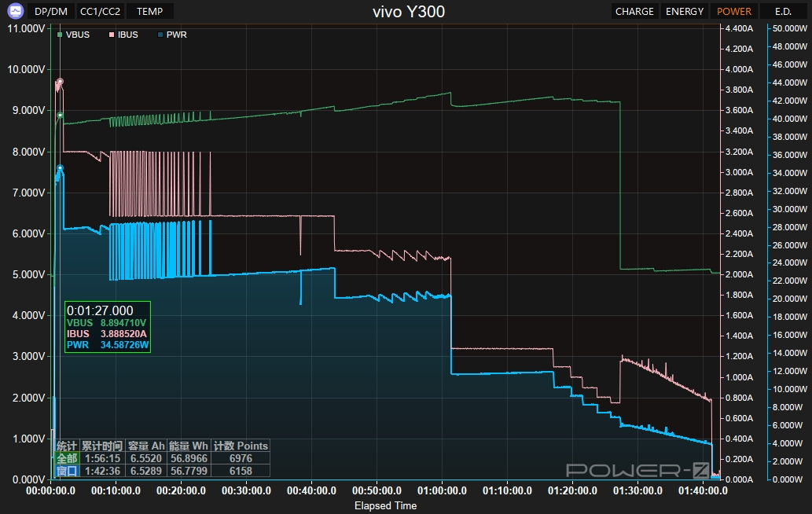Viewport: 812px width, 514px height.
Task: Click the 3.000A current axis label
Action: pyautogui.click(x=740, y=172)
